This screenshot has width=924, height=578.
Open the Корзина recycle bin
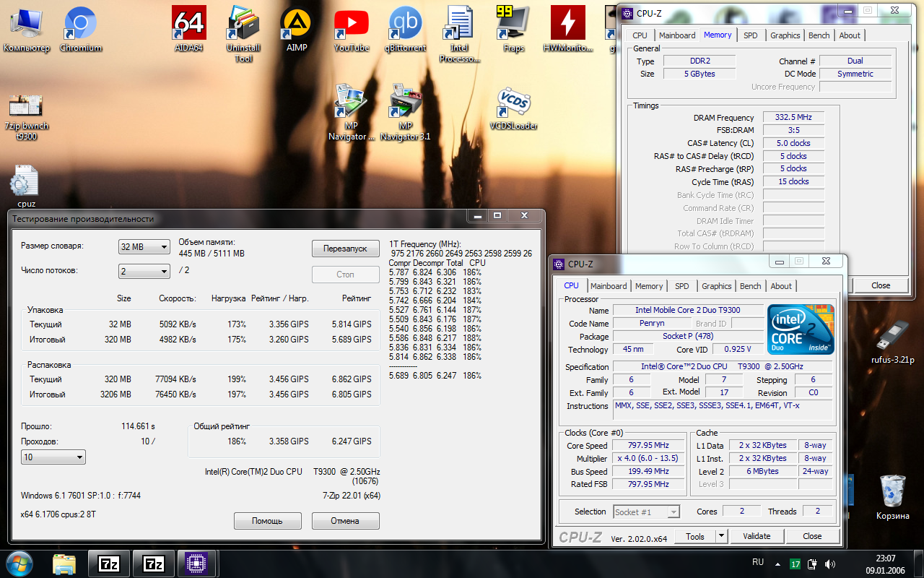click(893, 497)
